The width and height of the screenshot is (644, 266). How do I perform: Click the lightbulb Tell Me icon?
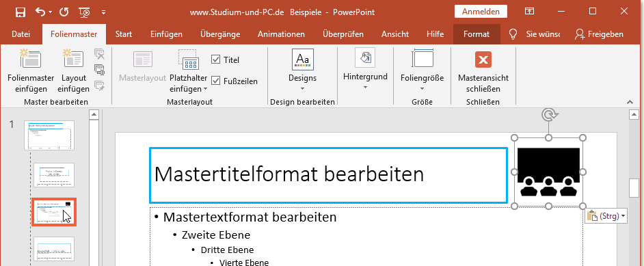tap(513, 34)
